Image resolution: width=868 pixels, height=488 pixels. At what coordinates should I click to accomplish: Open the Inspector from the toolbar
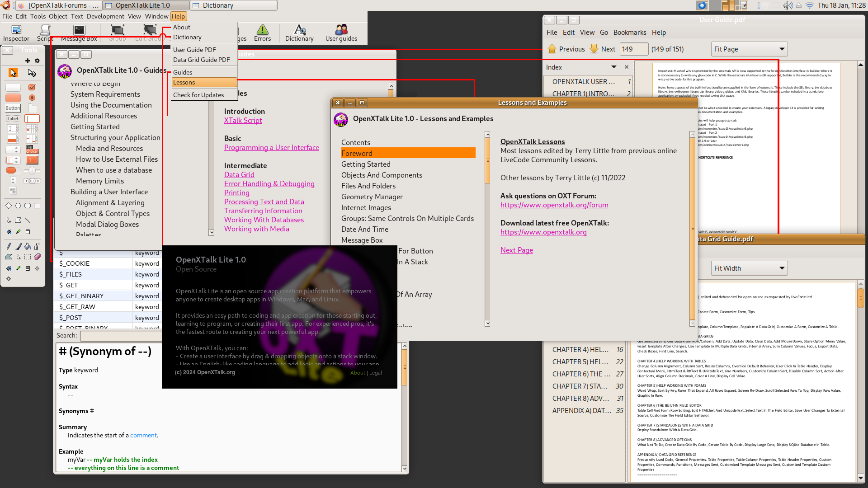pos(16,33)
